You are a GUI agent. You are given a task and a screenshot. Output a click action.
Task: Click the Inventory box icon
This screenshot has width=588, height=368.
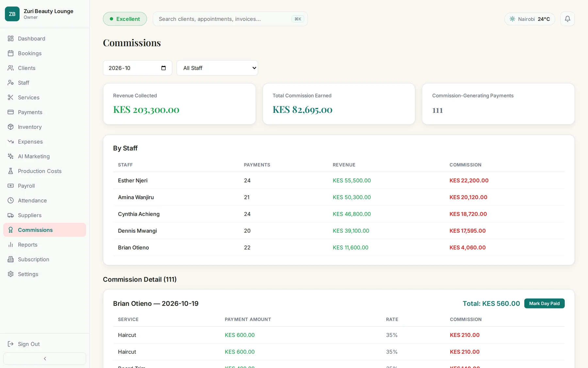(x=11, y=127)
